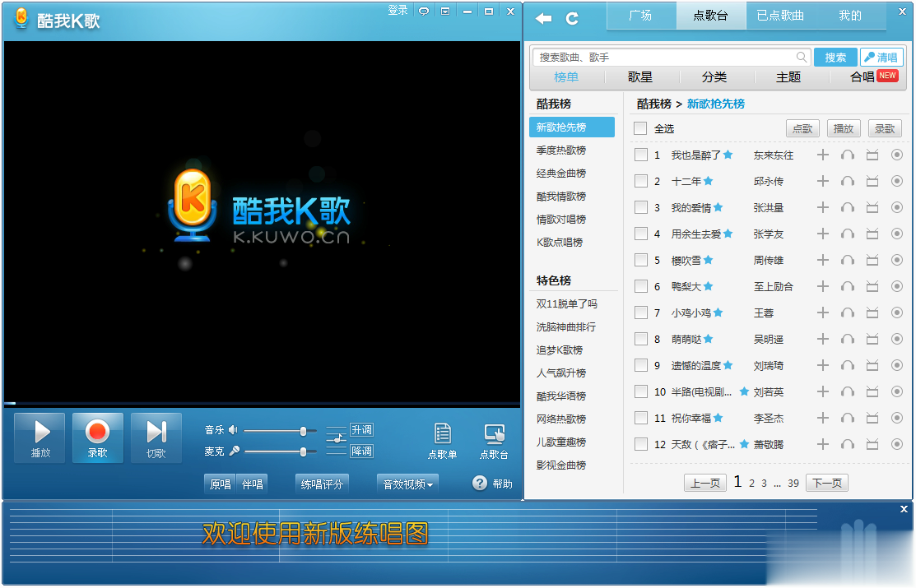Image resolution: width=916 pixels, height=588 pixels.
Task: Click the 清唱 a-cappella microphone button
Action: 881,57
